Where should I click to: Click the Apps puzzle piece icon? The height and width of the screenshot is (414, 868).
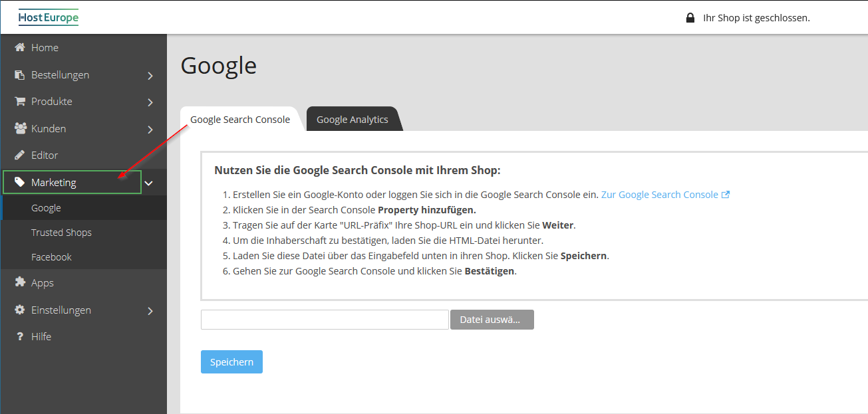(x=19, y=282)
